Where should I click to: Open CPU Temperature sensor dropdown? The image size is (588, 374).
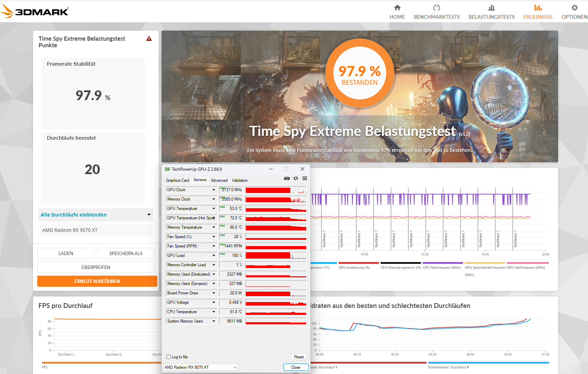214,312
